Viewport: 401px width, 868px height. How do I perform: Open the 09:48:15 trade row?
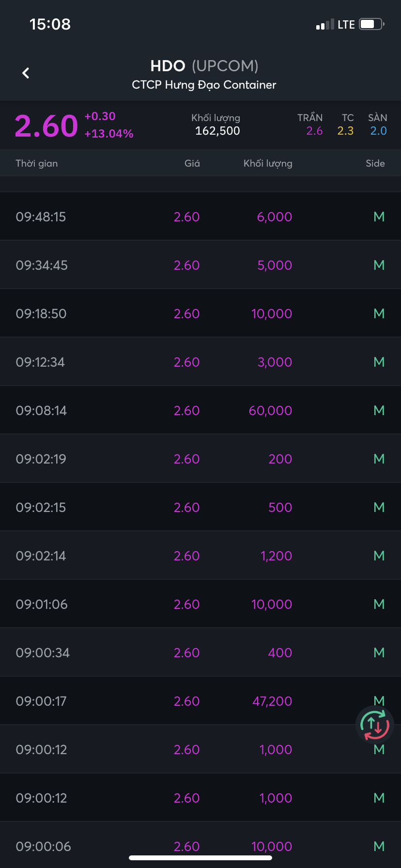coord(200,217)
